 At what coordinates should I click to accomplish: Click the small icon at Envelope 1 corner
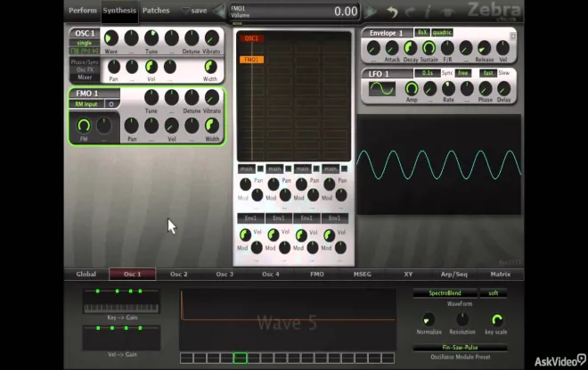point(512,36)
